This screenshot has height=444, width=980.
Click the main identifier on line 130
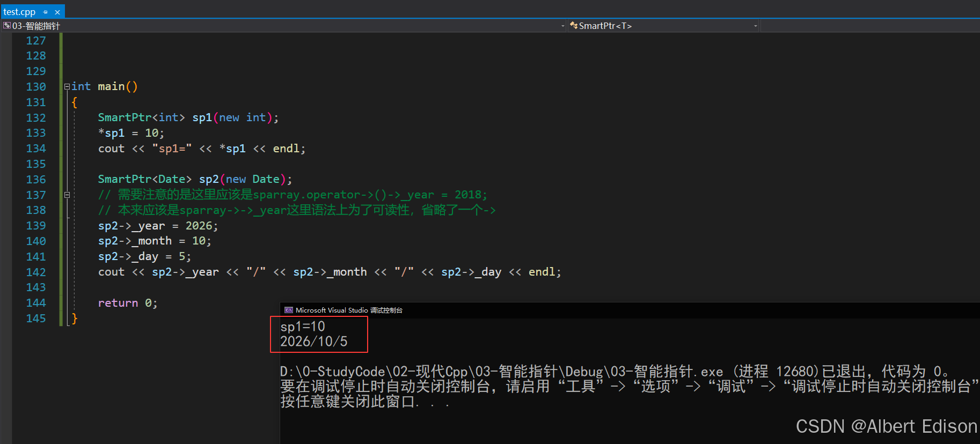pyautogui.click(x=111, y=86)
